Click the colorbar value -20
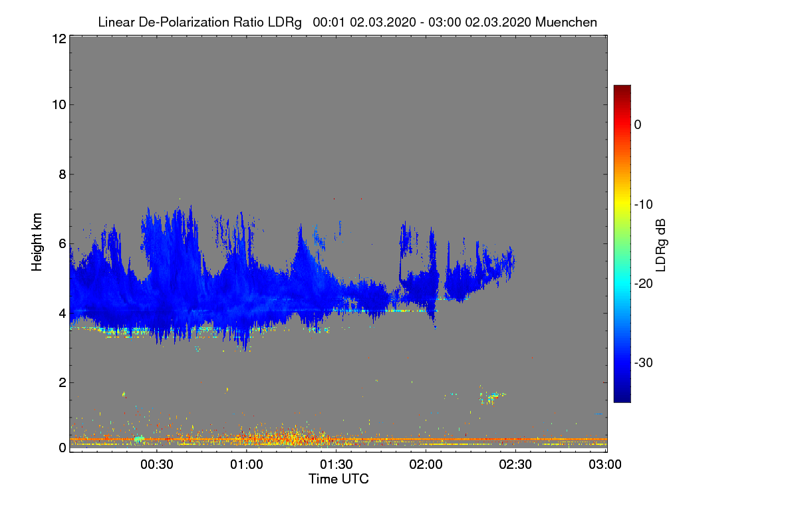Screen dimensions: 798x532 642,283
